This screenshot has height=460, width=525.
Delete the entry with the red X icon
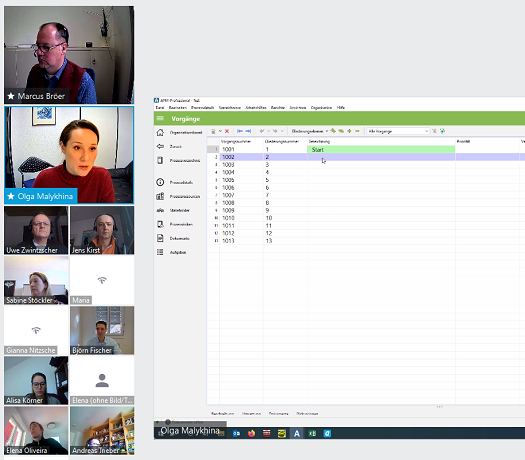coord(227,131)
